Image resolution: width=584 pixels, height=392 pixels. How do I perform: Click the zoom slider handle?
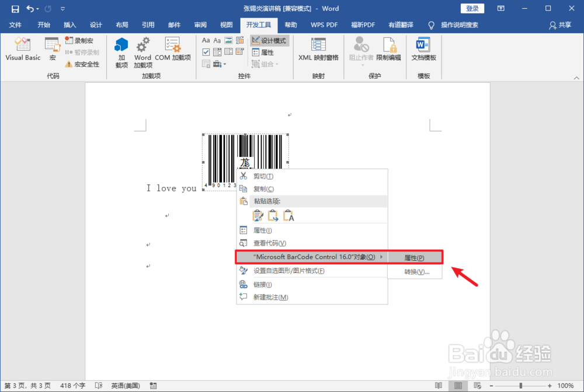click(x=521, y=386)
